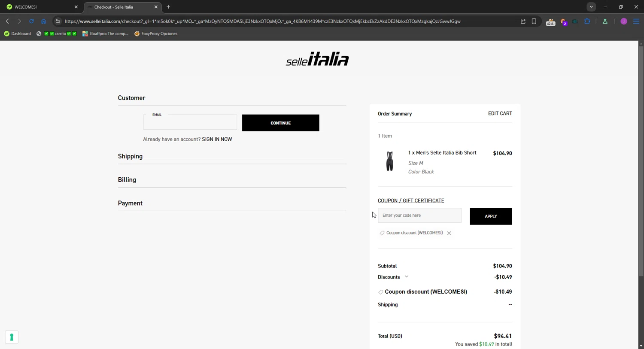Click the Shipping section heading
This screenshot has width=644, height=349.
pos(131,156)
